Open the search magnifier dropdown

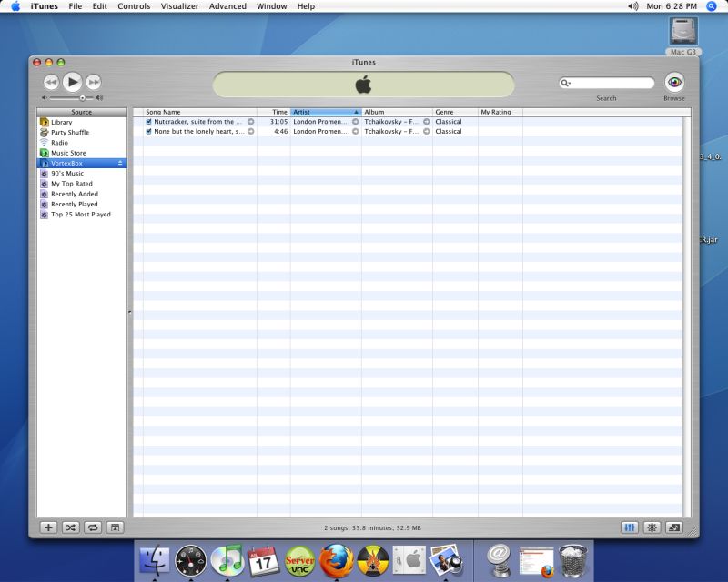point(565,83)
